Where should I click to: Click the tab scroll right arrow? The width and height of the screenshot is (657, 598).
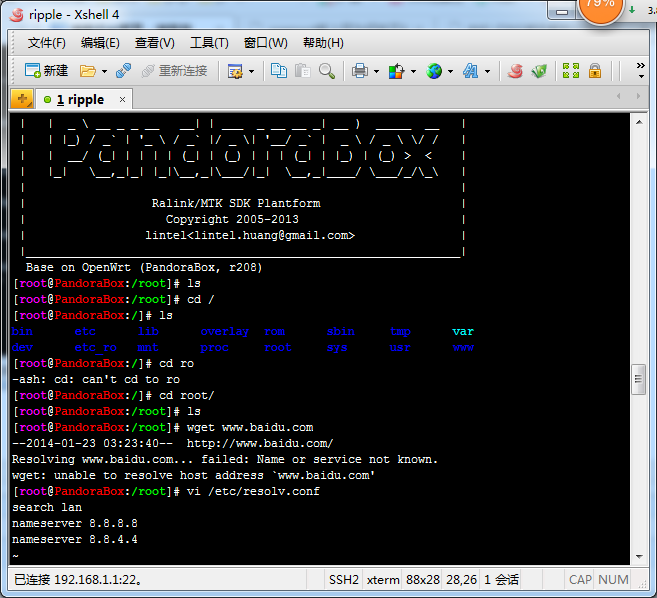tap(638, 96)
